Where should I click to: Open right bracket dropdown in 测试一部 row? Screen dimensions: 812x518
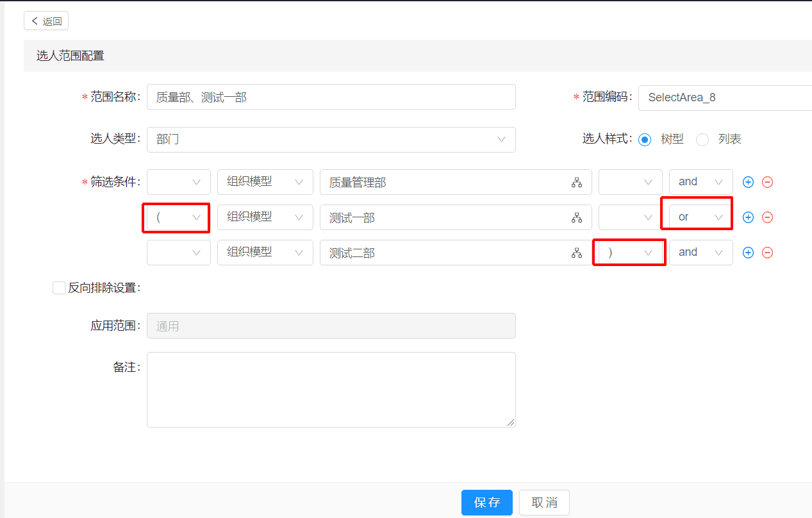631,217
